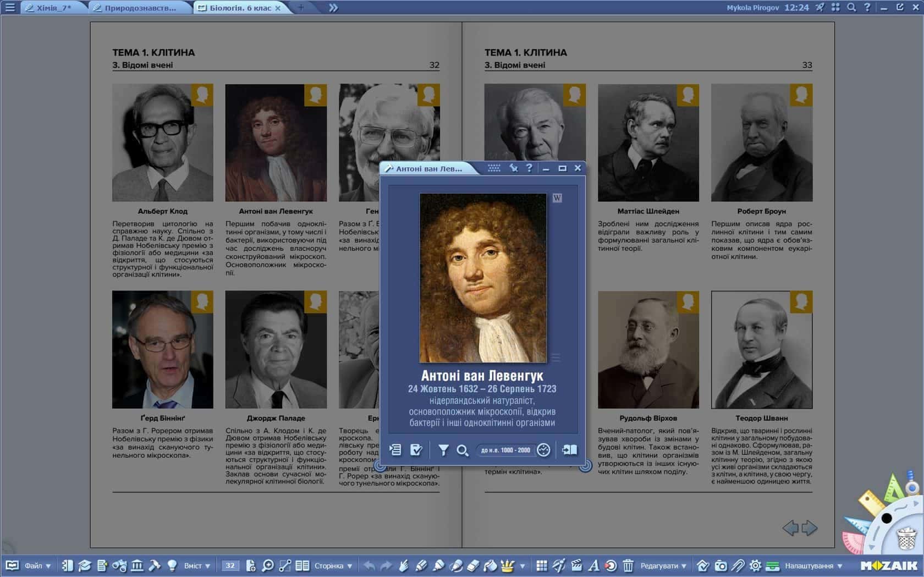This screenshot has height=577, width=924.
Task: Switch to the Хімія_7 tab
Action: [53, 8]
